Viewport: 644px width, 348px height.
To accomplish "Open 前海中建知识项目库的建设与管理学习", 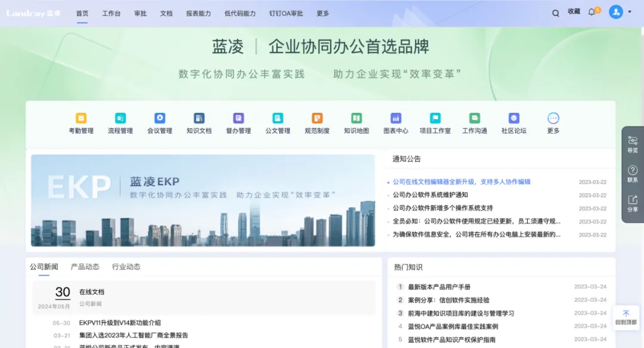I will coord(461,313).
